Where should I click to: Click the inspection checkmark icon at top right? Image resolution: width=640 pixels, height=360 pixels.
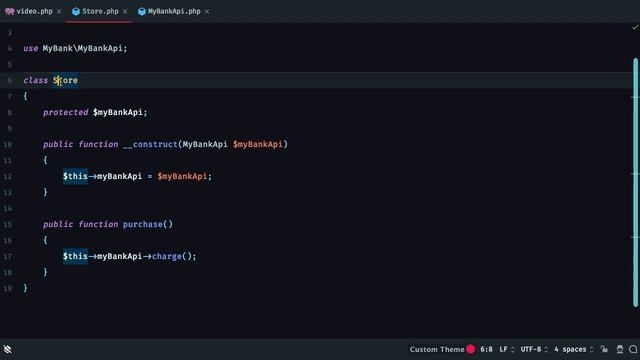click(635, 27)
